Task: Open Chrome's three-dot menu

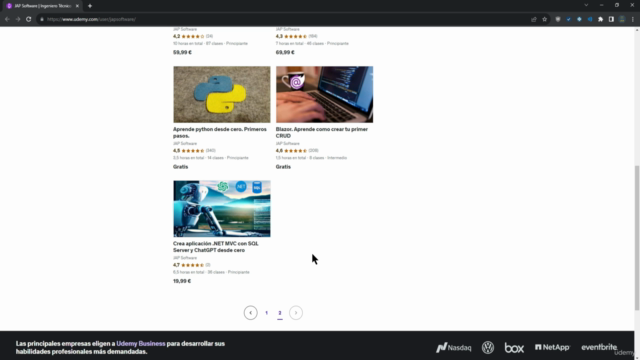Action: pos(633,19)
